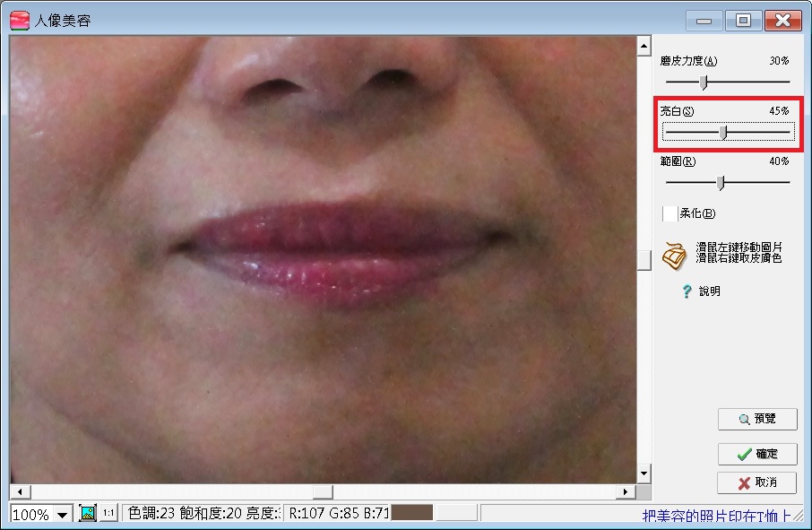Toggle the 柔化 (soften) checkbox
This screenshot has width=812, height=530.
(669, 213)
